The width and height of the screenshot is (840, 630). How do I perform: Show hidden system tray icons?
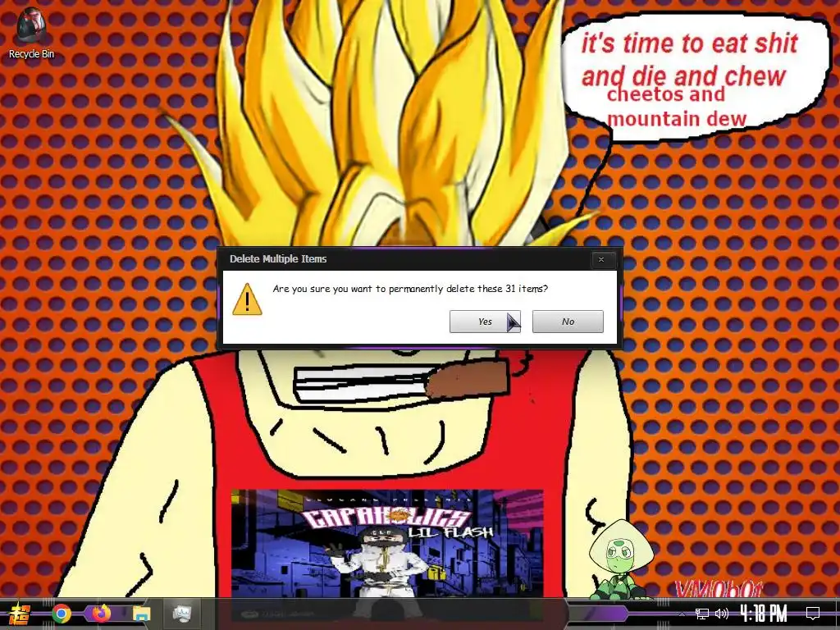pos(682,614)
